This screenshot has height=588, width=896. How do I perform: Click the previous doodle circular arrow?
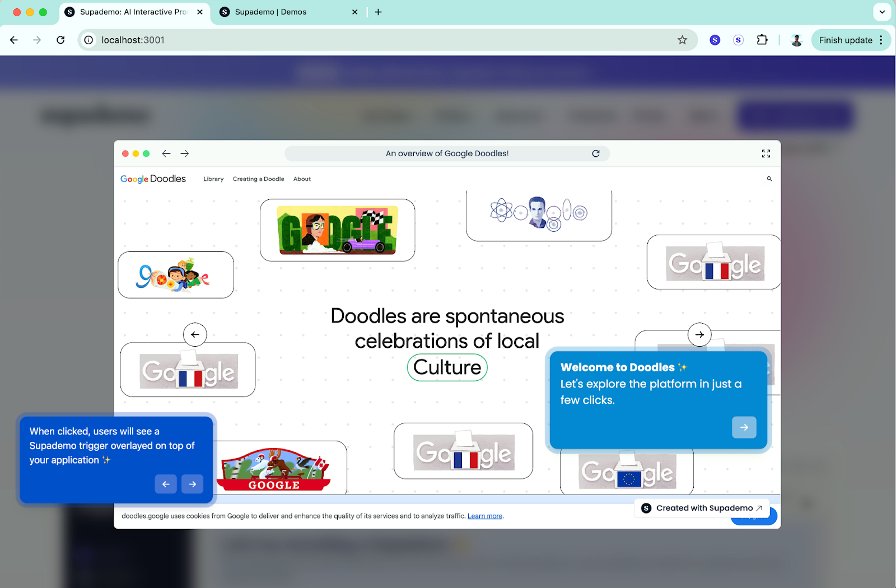(x=195, y=335)
